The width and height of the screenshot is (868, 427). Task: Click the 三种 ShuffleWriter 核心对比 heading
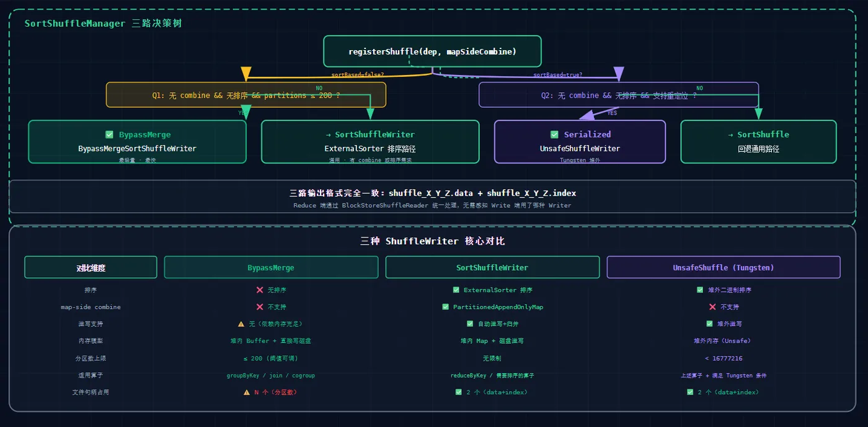pyautogui.click(x=432, y=241)
